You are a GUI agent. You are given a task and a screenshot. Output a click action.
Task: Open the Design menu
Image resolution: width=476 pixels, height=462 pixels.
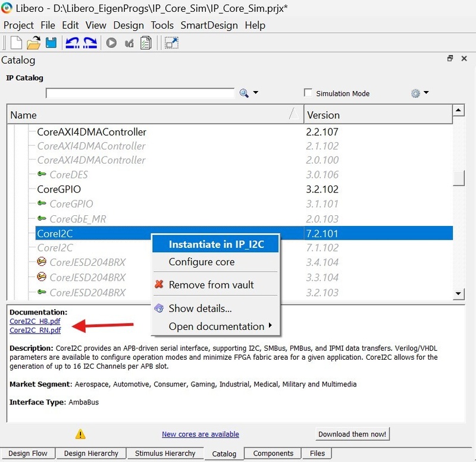click(x=129, y=25)
